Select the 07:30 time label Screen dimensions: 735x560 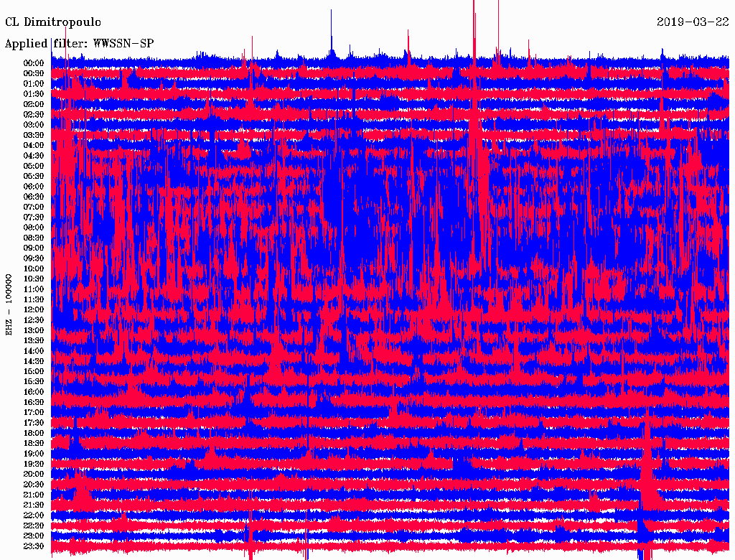pos(34,217)
